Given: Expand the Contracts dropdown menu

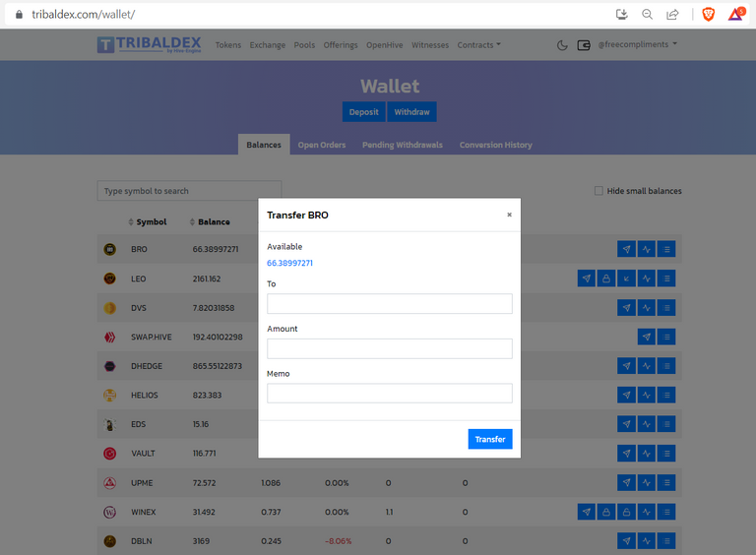Looking at the screenshot, I should (478, 45).
